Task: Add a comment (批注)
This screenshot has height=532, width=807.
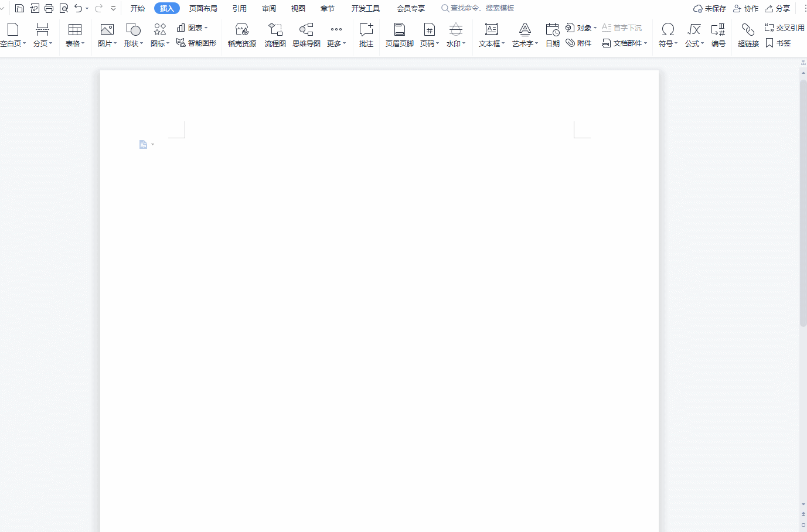Action: (366, 35)
